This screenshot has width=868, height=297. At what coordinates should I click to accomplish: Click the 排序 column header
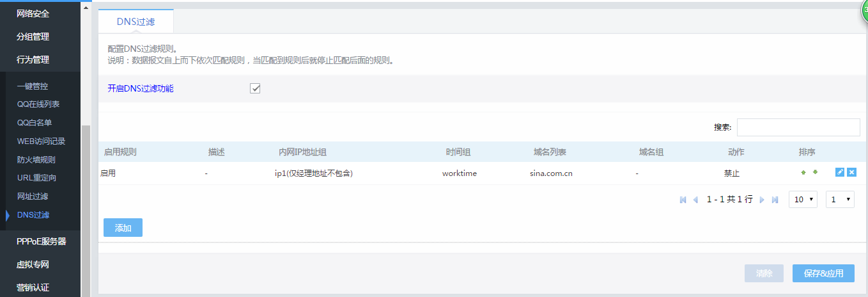coord(807,152)
